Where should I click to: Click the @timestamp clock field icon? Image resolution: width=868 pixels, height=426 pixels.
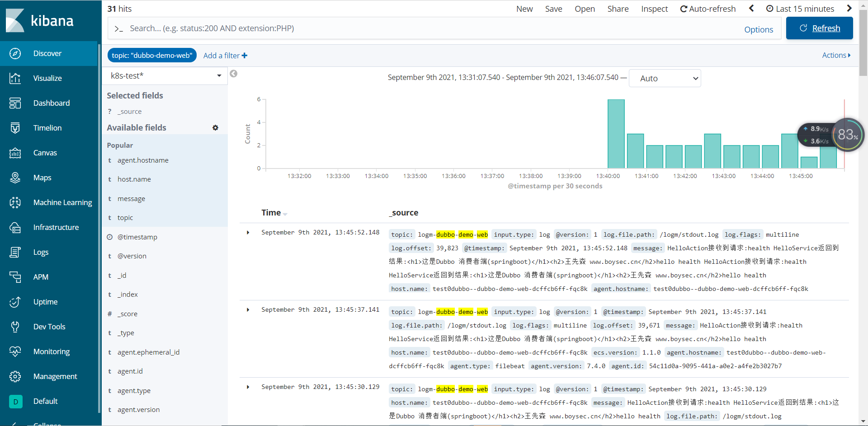(x=109, y=237)
